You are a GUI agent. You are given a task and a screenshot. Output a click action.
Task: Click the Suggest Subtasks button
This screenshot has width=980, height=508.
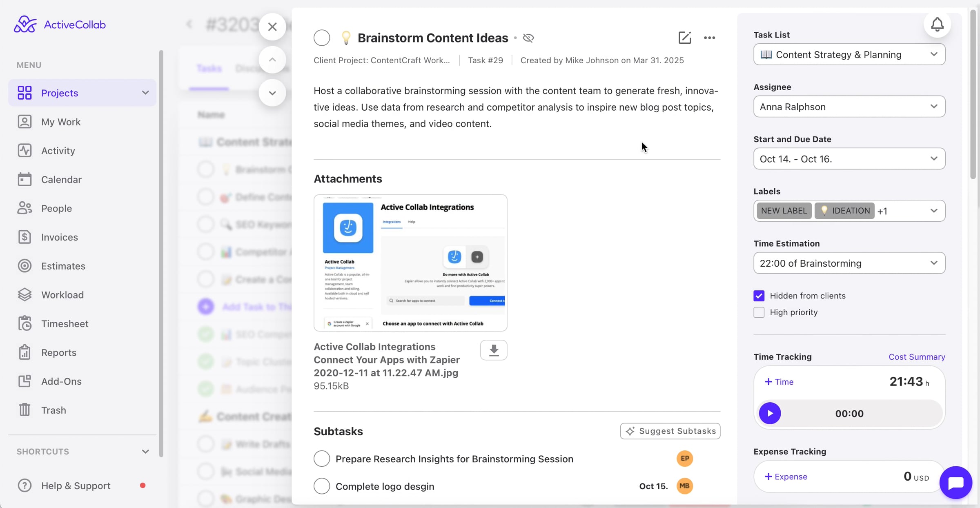[670, 431]
